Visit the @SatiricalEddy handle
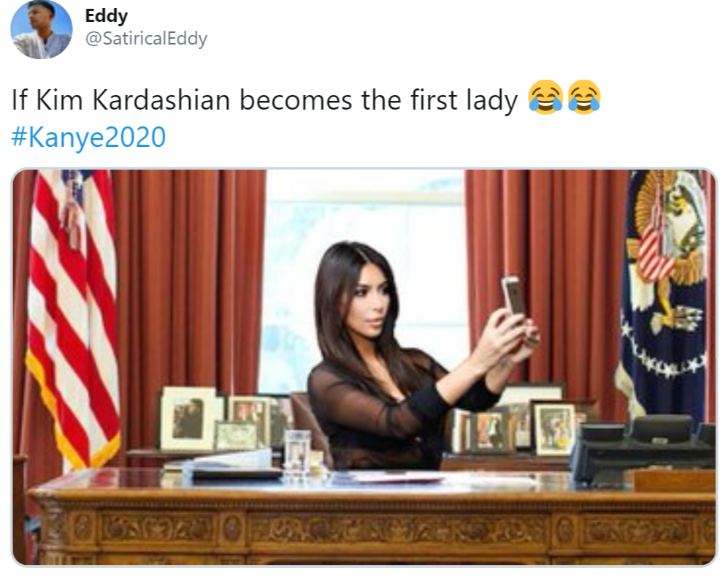728x581 pixels. (146, 38)
